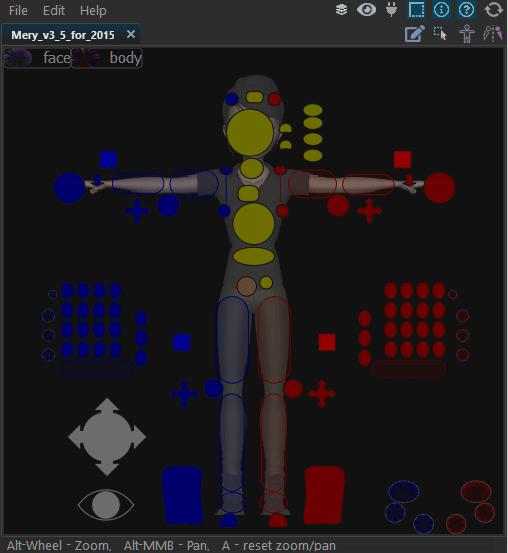The width and height of the screenshot is (508, 553).
Task: Click the plug connection icon
Action: click(x=391, y=10)
